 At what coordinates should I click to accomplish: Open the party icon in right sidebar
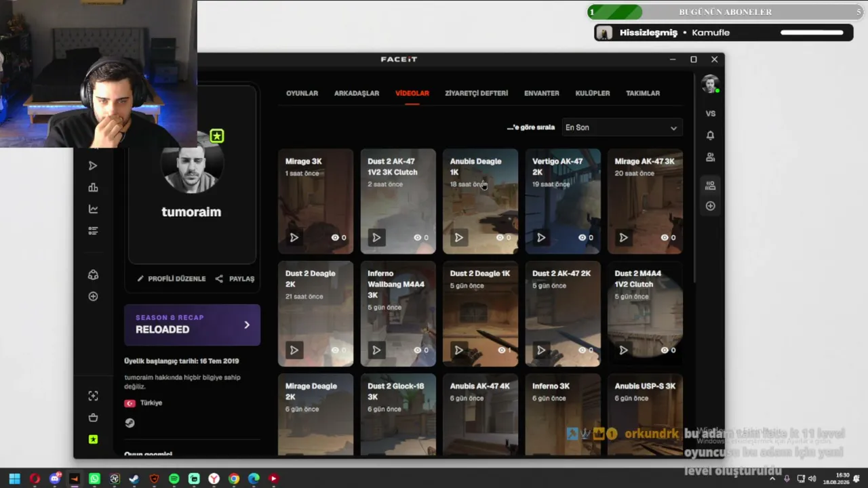coord(710,184)
